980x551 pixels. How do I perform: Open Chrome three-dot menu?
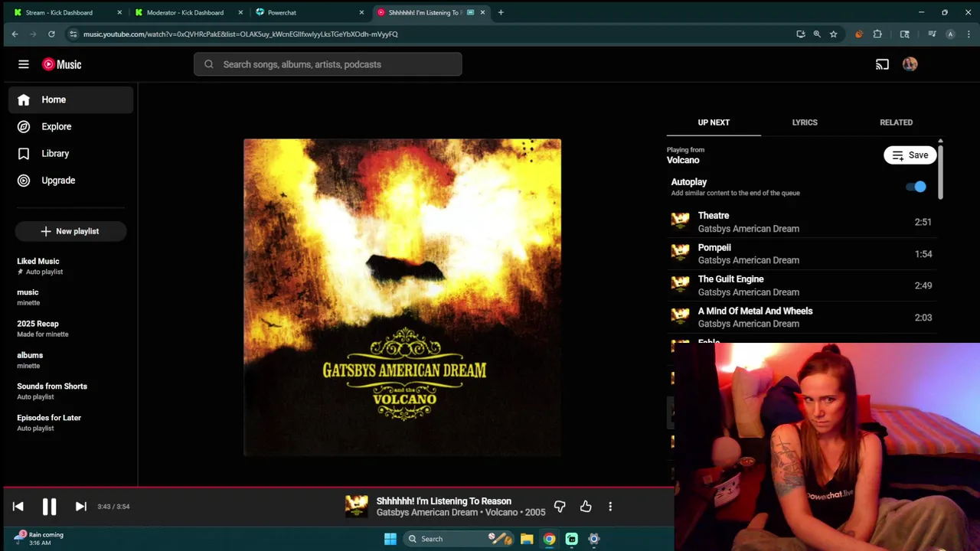point(969,34)
